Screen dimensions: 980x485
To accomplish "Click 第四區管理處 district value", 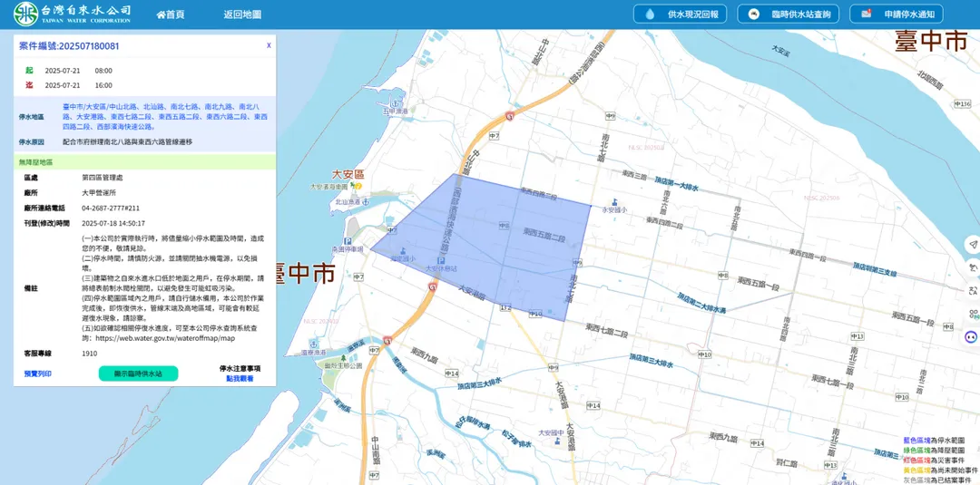I will [x=103, y=178].
